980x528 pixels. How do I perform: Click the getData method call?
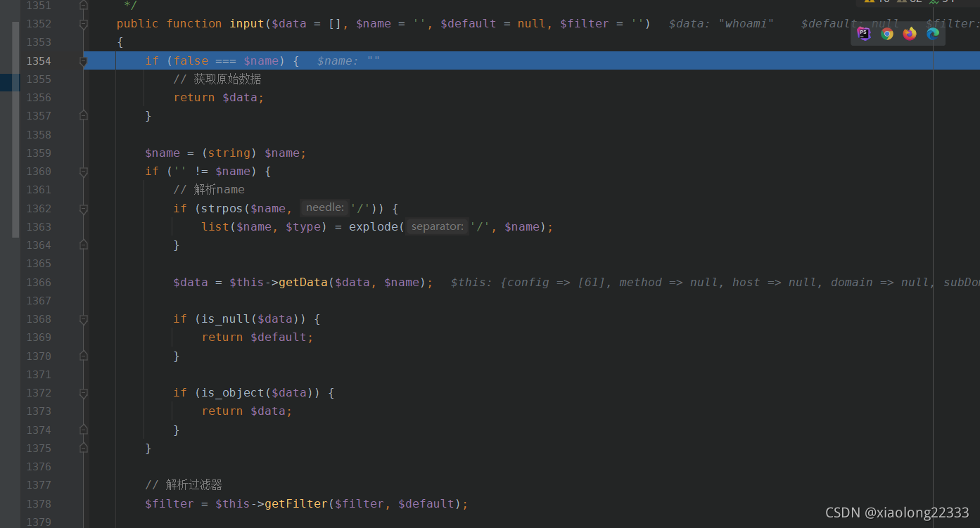pyautogui.click(x=303, y=283)
